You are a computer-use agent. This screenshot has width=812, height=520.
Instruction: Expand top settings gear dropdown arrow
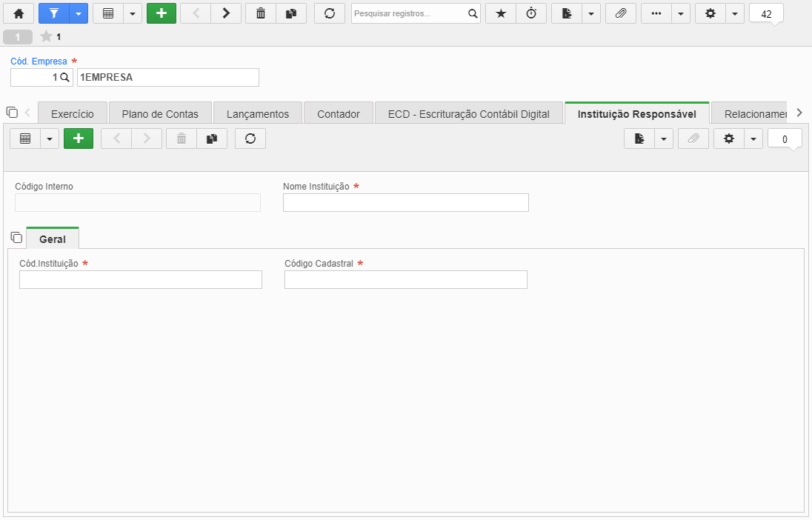[x=735, y=13]
